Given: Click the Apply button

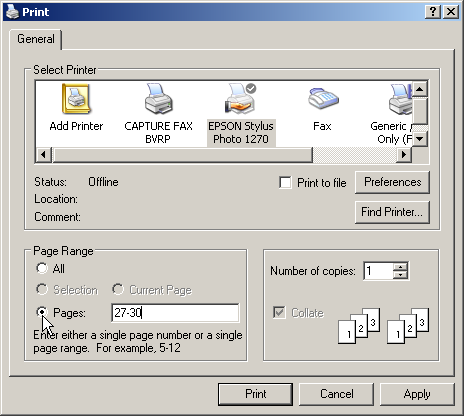Looking at the screenshot, I should 417,394.
